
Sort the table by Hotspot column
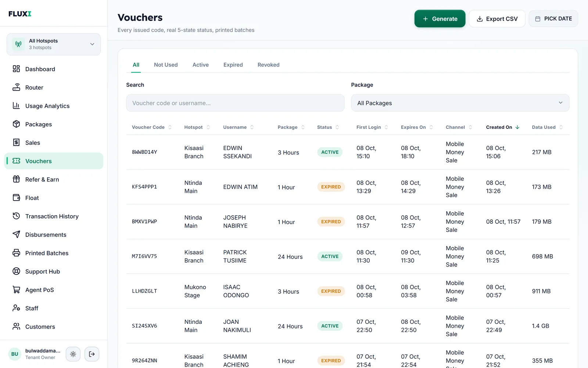click(x=197, y=127)
